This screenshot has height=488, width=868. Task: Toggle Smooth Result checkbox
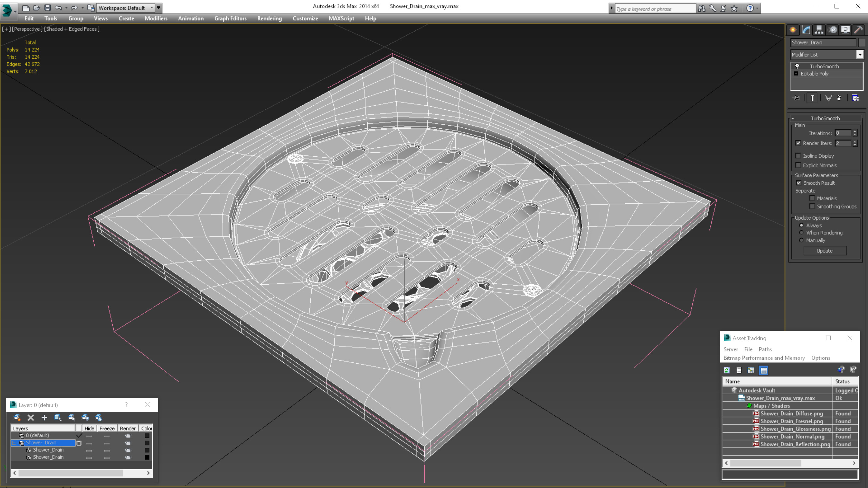799,183
